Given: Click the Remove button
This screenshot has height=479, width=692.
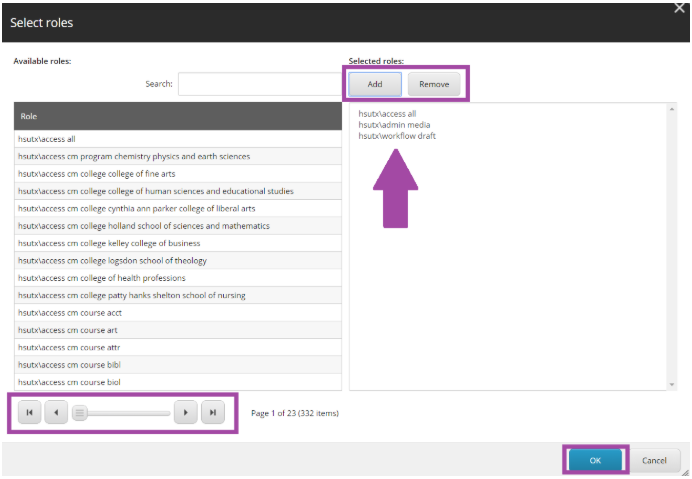Looking at the screenshot, I should 434,84.
